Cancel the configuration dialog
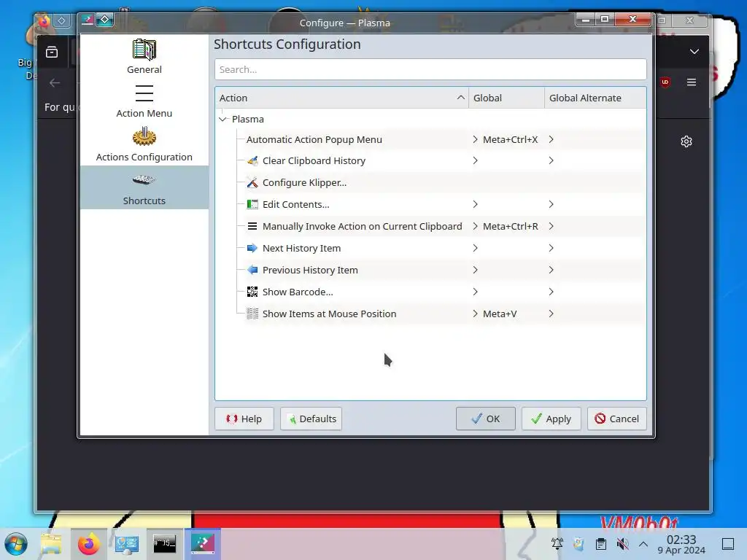 pyautogui.click(x=617, y=419)
